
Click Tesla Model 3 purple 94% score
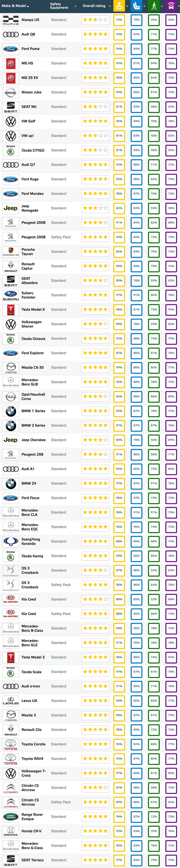[171, 657]
